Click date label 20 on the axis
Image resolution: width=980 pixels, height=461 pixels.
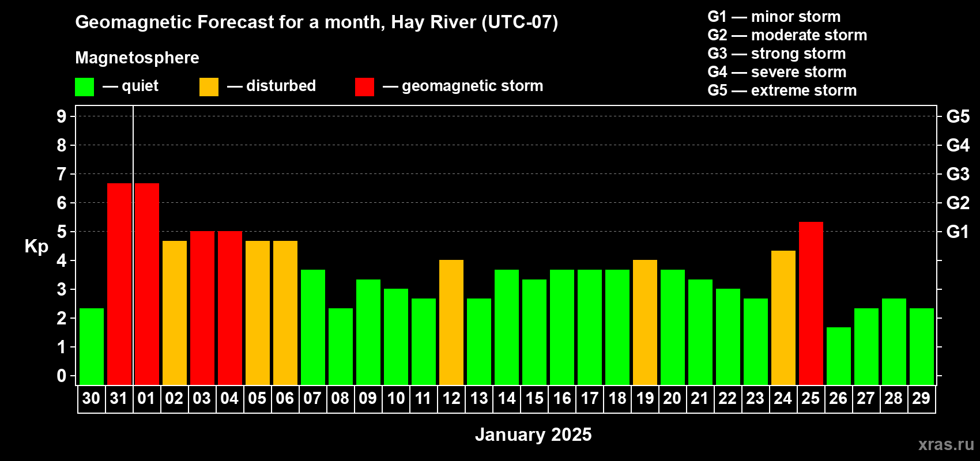click(x=672, y=398)
